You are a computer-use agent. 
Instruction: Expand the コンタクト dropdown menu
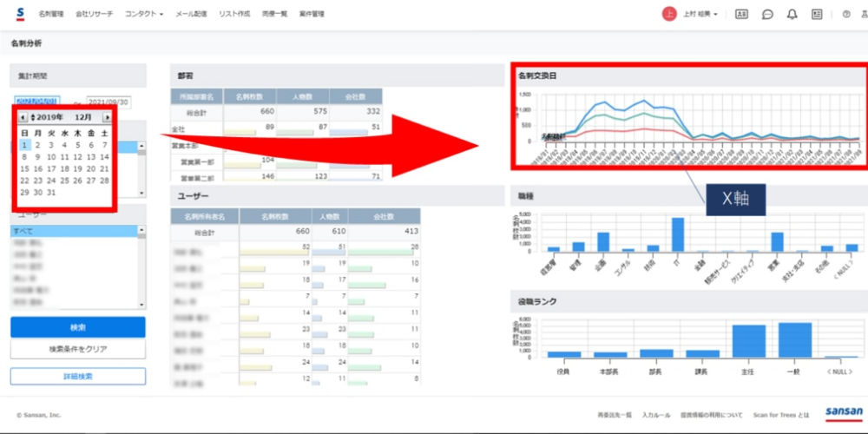tap(143, 14)
